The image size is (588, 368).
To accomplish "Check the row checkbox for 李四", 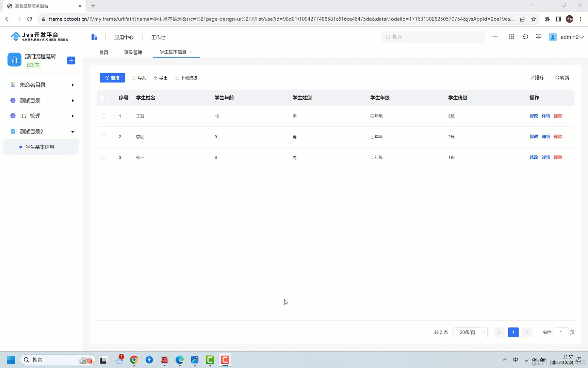I will click(x=104, y=137).
